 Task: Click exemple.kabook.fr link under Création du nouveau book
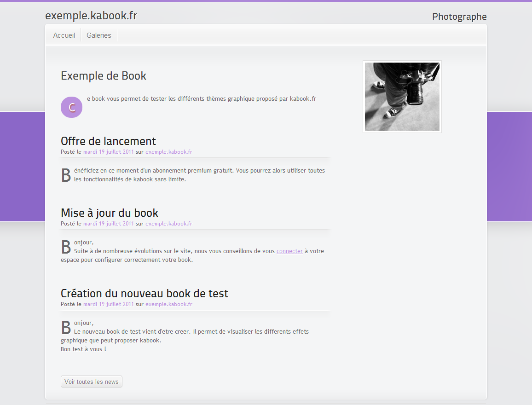[x=169, y=304]
